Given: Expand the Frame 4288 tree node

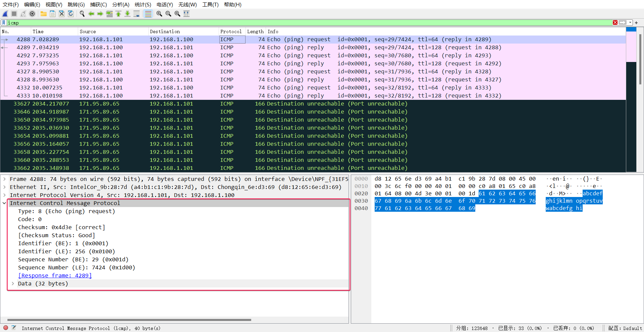Looking at the screenshot, I should (x=4, y=179).
